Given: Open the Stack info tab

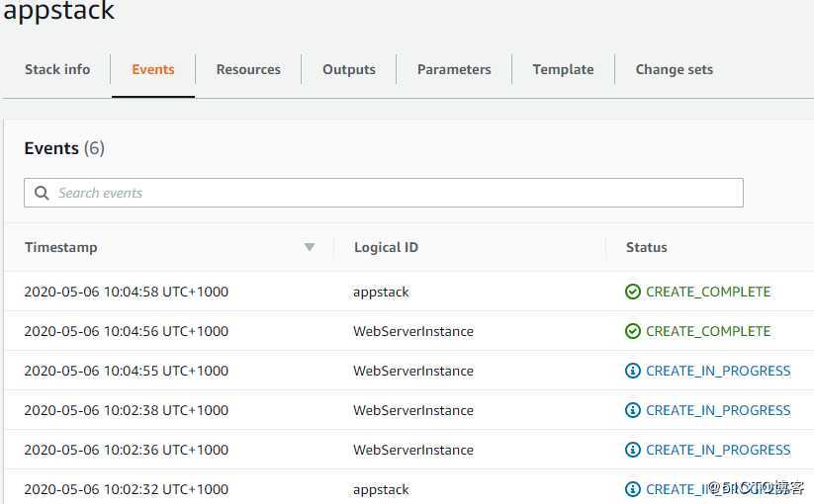Looking at the screenshot, I should coord(57,69).
